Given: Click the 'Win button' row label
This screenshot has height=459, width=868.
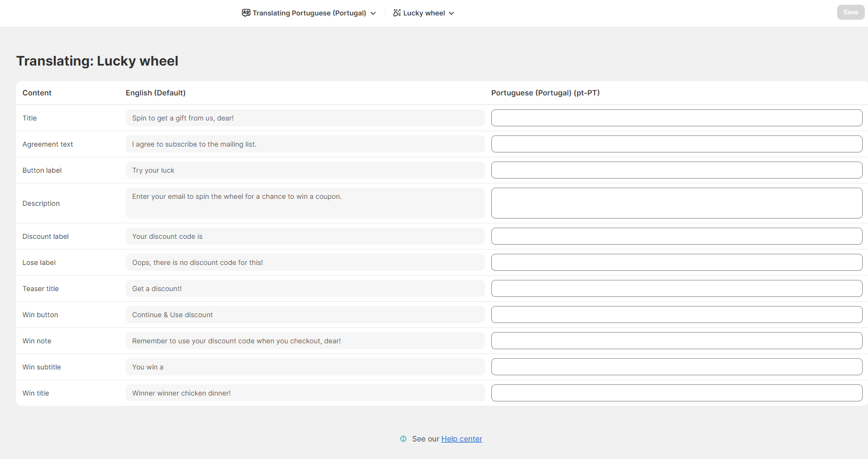Looking at the screenshot, I should (40, 315).
